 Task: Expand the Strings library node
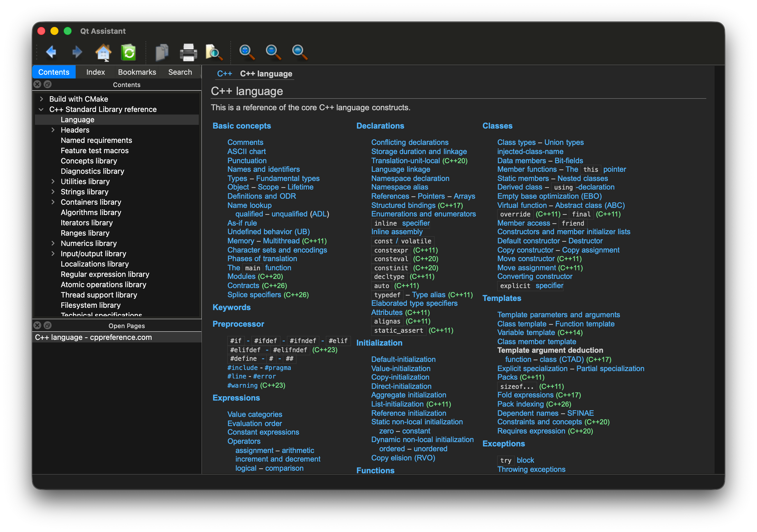53,191
